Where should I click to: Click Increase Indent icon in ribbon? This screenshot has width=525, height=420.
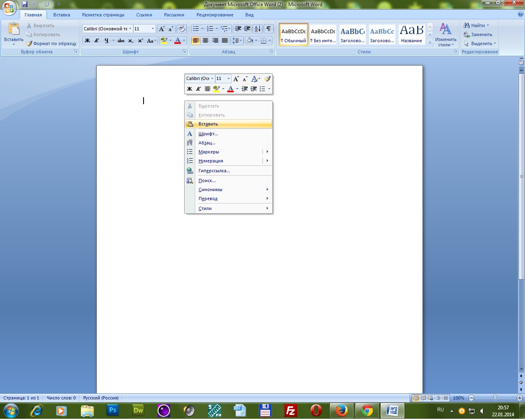pyautogui.click(x=247, y=29)
